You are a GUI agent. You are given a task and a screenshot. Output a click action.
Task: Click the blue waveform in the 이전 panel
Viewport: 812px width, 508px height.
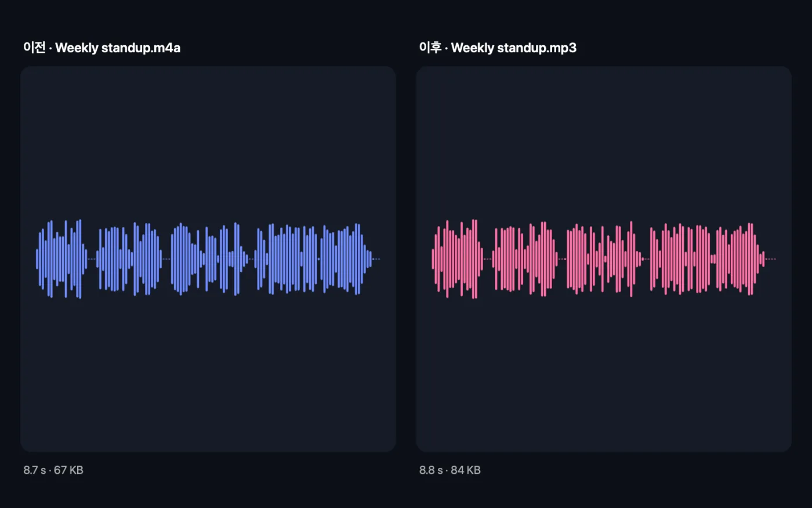click(208, 259)
